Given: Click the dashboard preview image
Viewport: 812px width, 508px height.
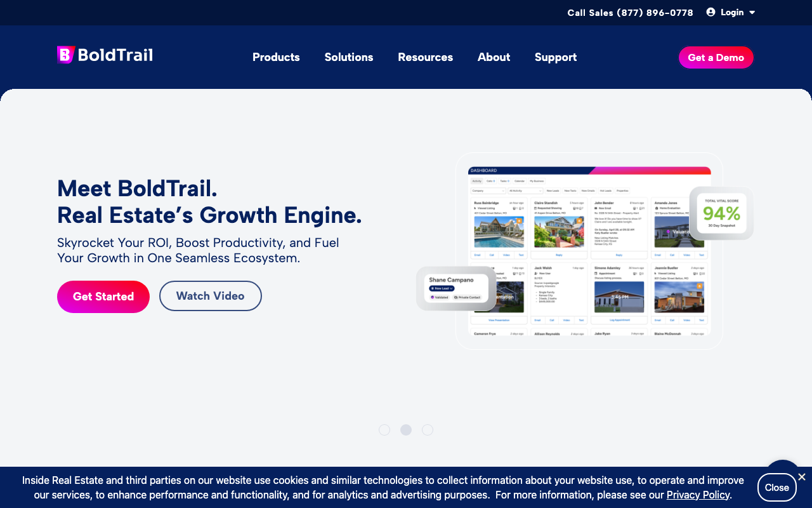Looking at the screenshot, I should pos(589,251).
